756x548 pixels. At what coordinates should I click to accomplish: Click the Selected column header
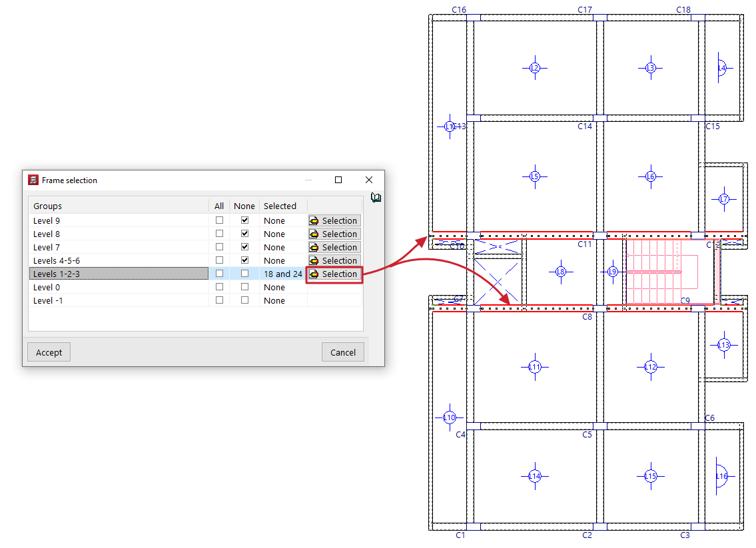(x=283, y=206)
